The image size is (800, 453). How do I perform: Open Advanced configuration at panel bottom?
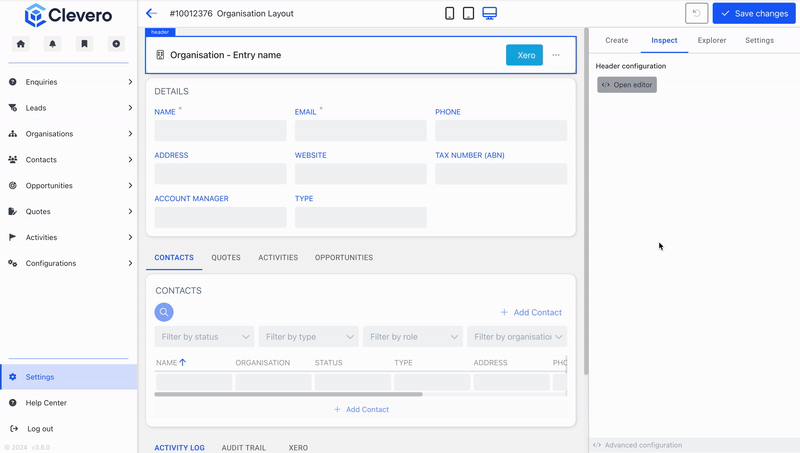[638, 445]
